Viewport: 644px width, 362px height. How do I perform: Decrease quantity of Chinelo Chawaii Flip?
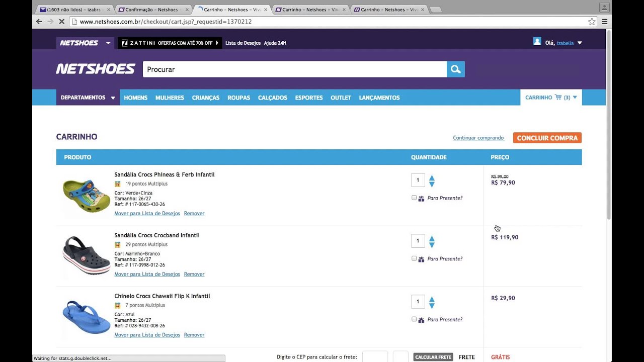[x=432, y=306]
